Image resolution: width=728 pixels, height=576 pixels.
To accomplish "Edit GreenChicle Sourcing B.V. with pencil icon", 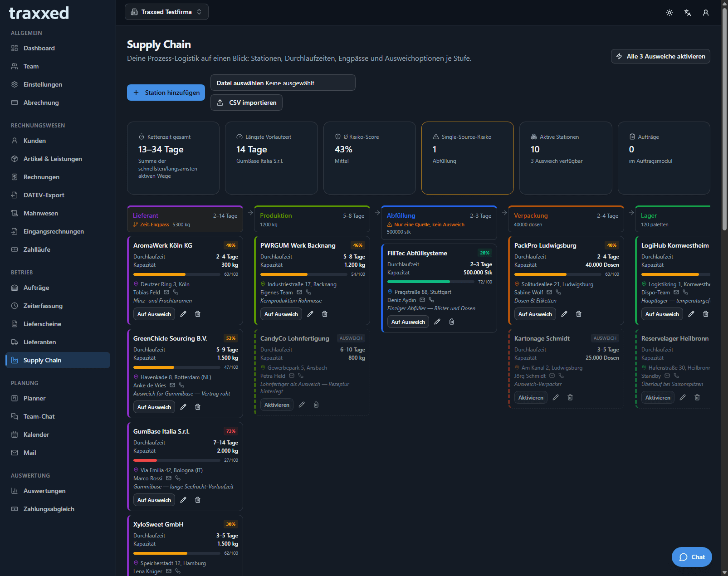I will (183, 407).
